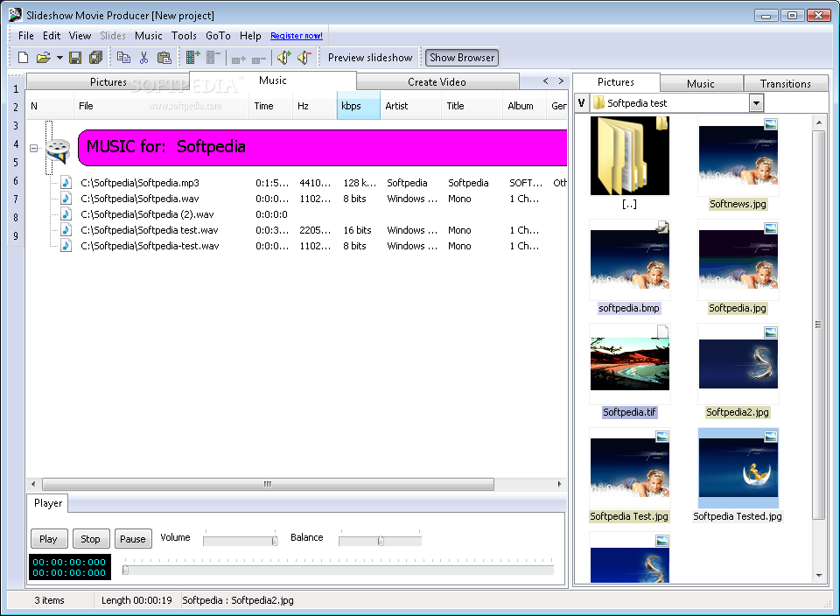Open the GoTo menu
Screen dimensions: 840x616
coord(218,36)
